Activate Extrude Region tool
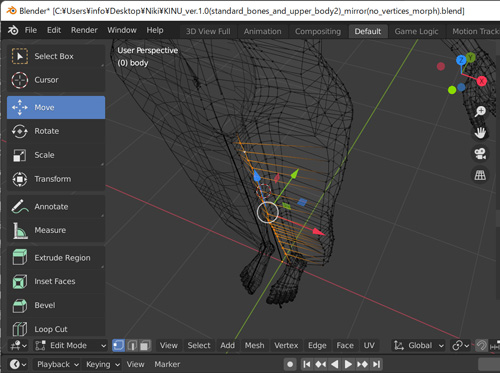 pos(56,258)
